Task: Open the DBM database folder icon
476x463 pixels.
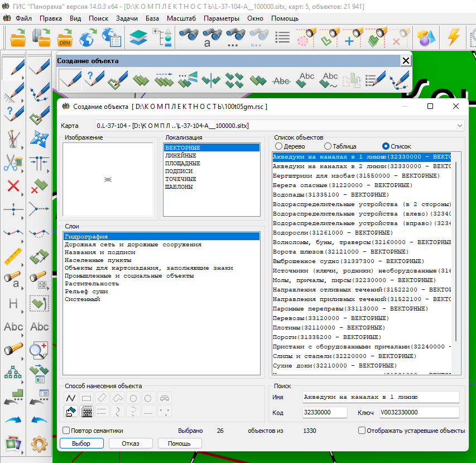Action: 65,38
